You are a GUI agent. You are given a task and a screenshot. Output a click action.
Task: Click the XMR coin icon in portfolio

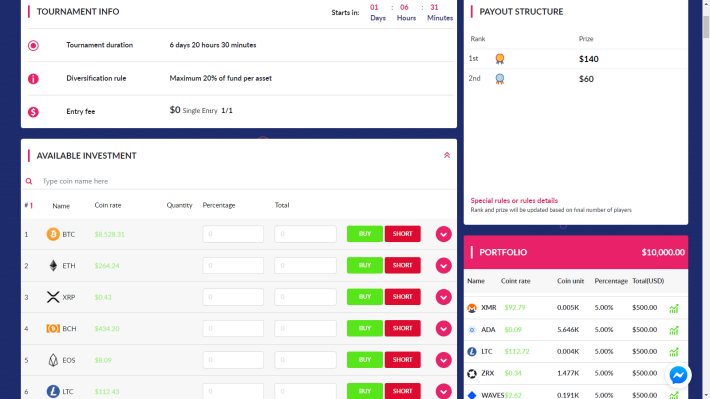(x=472, y=308)
